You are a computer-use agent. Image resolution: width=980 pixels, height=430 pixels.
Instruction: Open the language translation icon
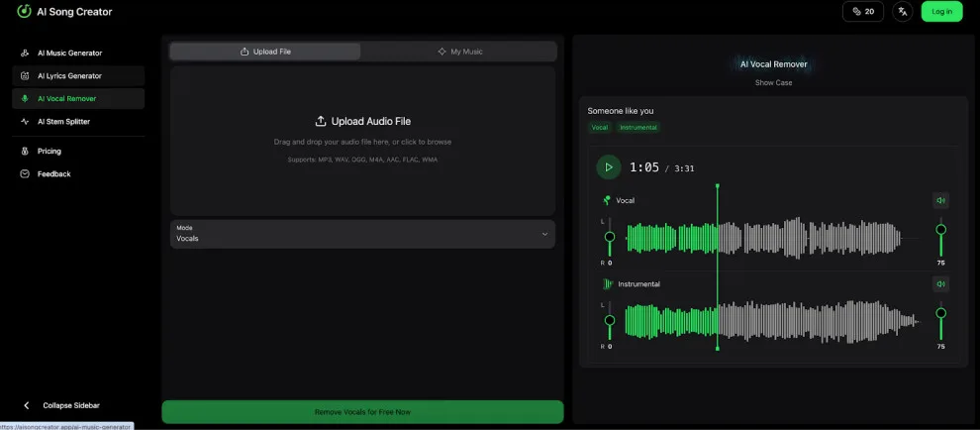903,11
